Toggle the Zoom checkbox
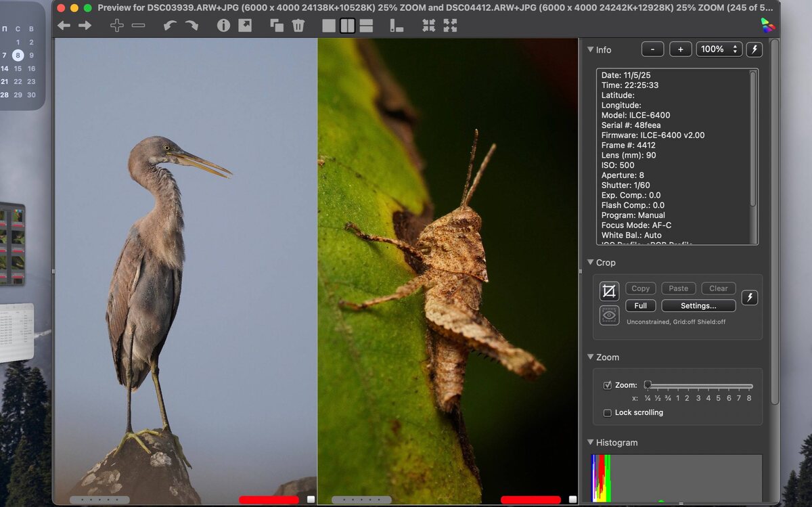The width and height of the screenshot is (812, 507). point(607,385)
